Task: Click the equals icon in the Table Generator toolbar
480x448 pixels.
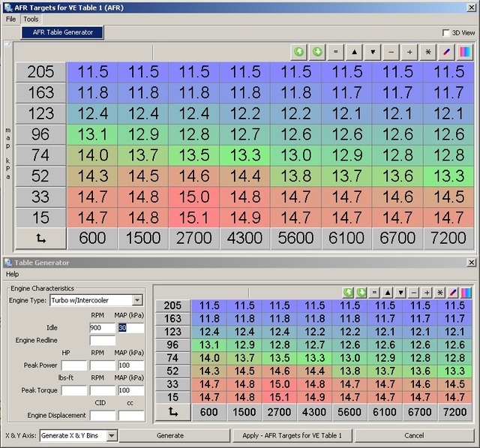Action: pos(373,292)
